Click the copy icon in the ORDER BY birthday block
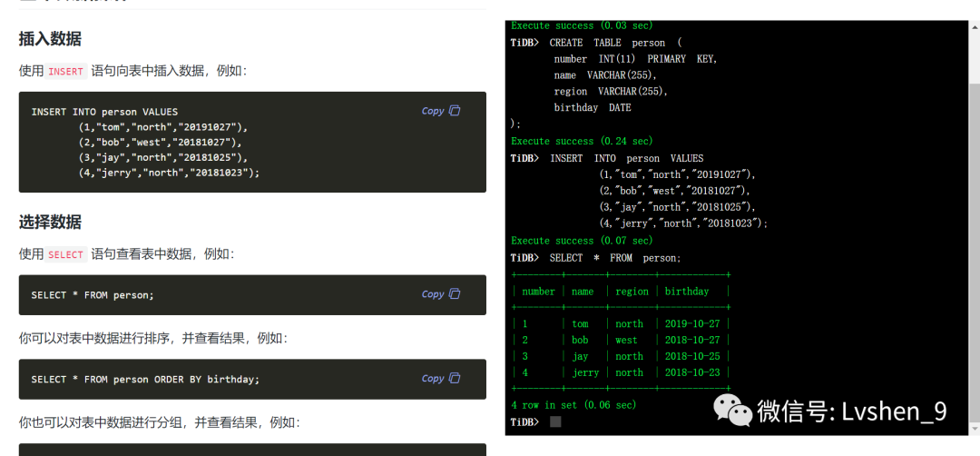 tap(455, 379)
